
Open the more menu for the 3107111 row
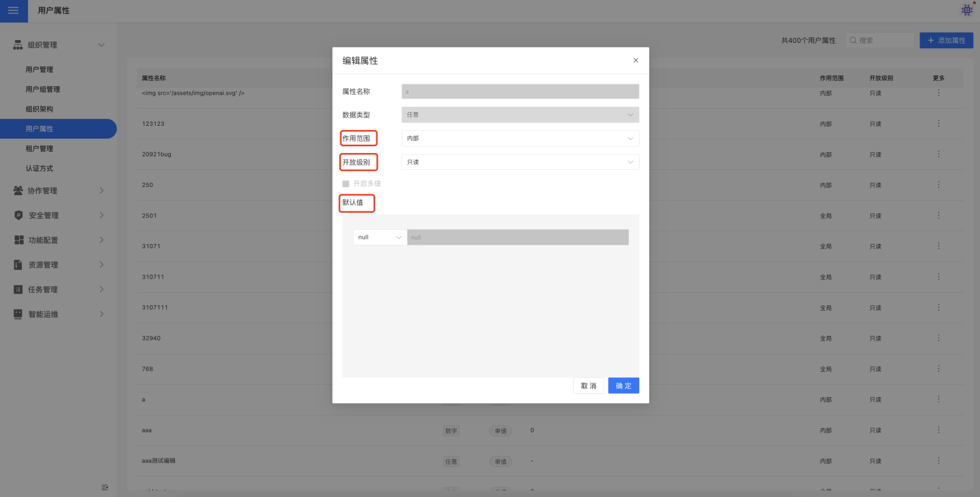[x=938, y=307]
